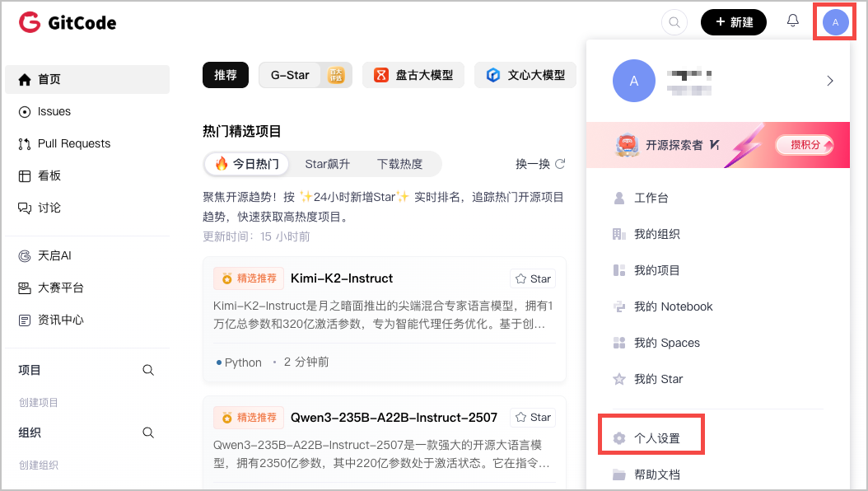Viewport: 868px width, 491px height.
Task: Click 换一换 refresh link
Action: point(540,164)
